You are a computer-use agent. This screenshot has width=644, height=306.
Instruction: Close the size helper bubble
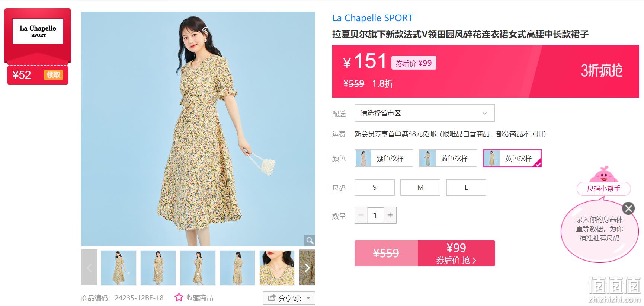(628, 208)
